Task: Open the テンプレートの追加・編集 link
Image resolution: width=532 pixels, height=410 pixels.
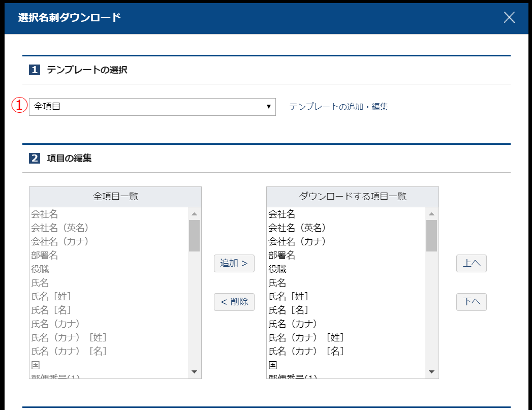Action: click(338, 107)
